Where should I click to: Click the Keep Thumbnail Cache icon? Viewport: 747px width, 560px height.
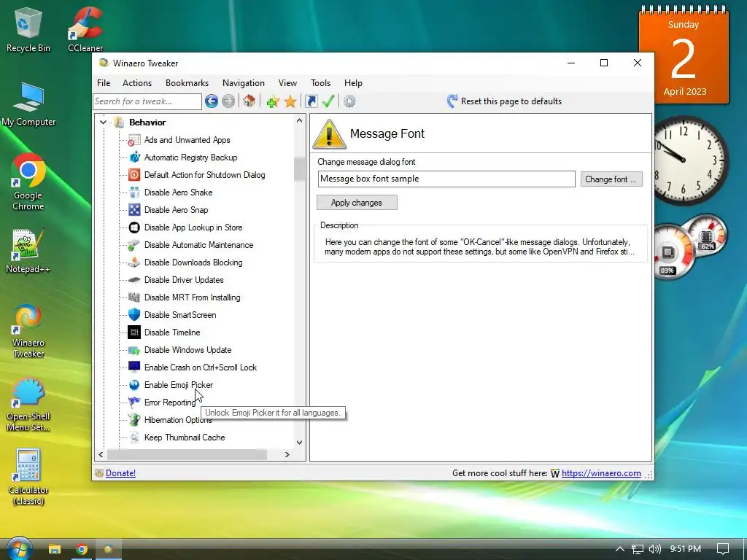coord(134,437)
